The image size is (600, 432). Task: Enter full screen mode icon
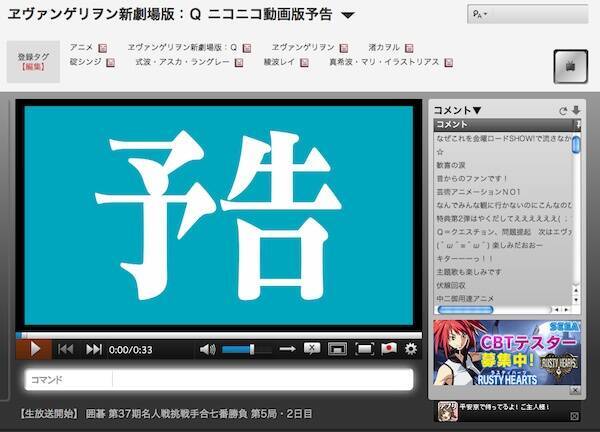click(x=364, y=349)
